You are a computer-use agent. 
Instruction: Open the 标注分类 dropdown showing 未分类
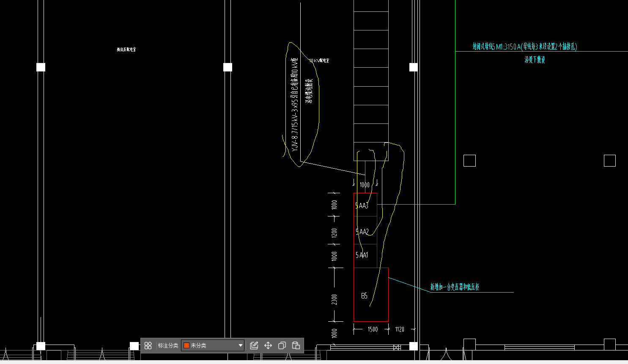pyautogui.click(x=213, y=345)
